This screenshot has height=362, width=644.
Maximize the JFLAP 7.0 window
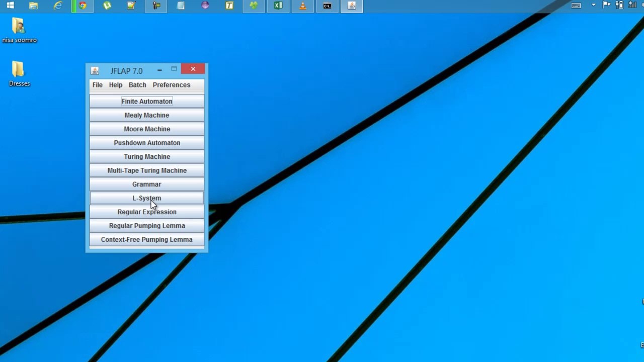coord(174,69)
